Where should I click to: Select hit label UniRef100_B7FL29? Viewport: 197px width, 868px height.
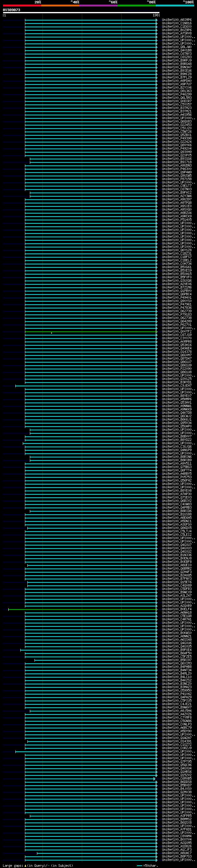click(x=177, y=78)
